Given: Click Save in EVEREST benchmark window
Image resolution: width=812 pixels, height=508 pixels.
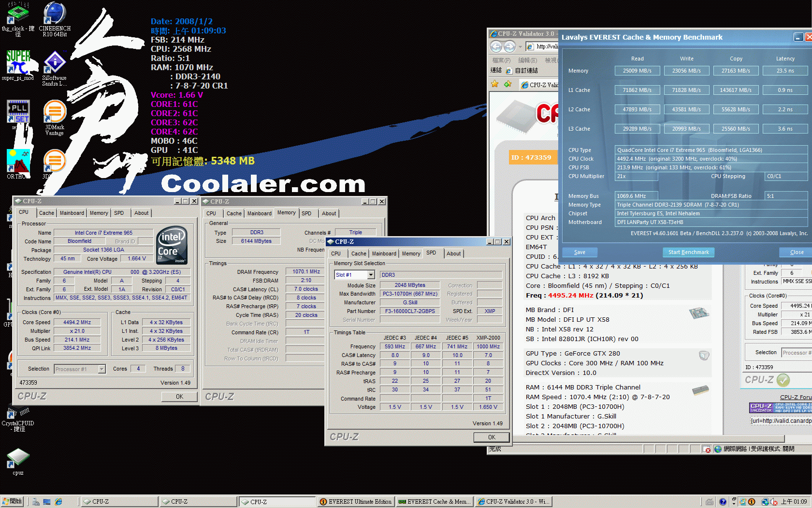Looking at the screenshot, I should [x=580, y=252].
